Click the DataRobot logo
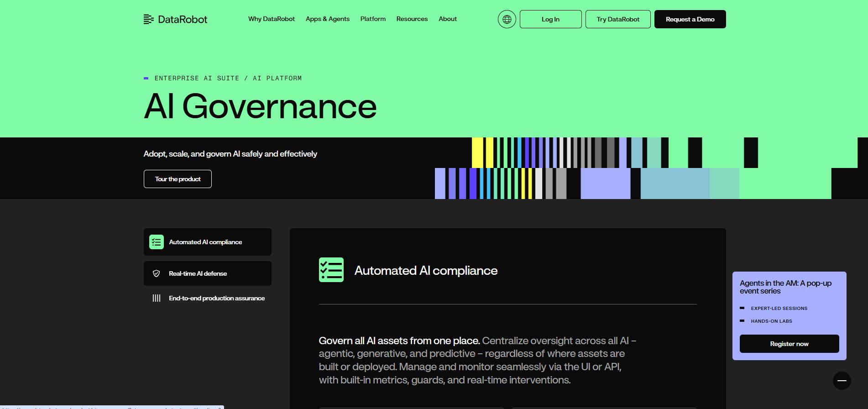868x409 pixels. [175, 19]
